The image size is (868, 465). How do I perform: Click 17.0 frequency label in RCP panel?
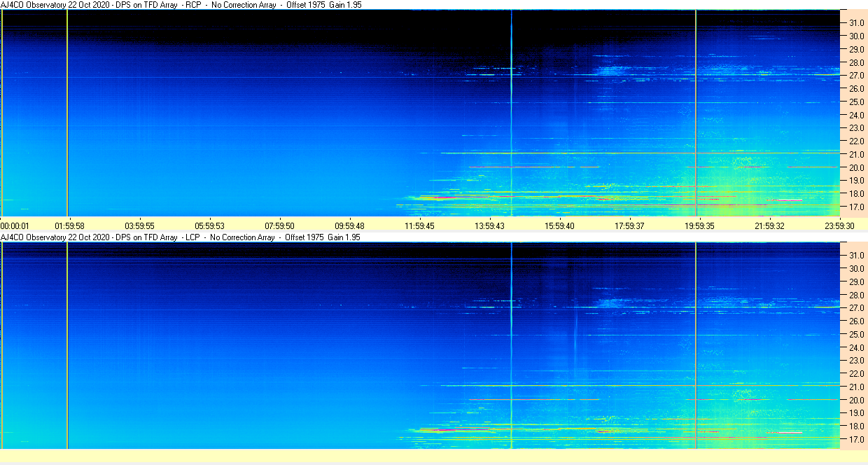[x=856, y=207]
